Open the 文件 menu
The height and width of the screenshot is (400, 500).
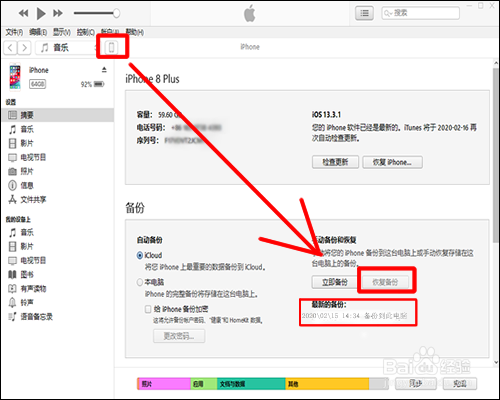click(x=14, y=32)
